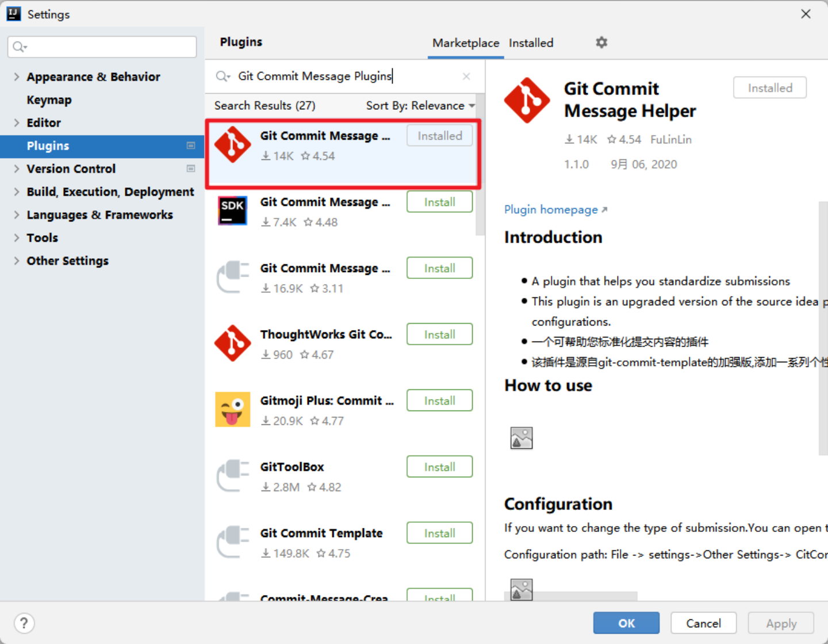Switch to the Installed tab
828x644 pixels.
coord(531,43)
